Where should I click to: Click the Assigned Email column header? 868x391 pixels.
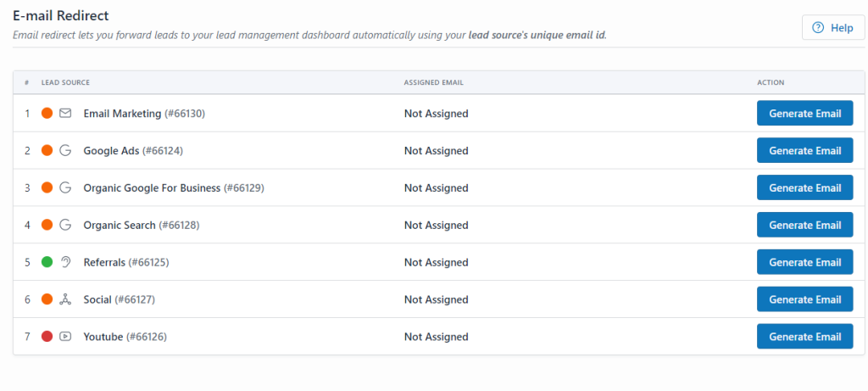433,83
